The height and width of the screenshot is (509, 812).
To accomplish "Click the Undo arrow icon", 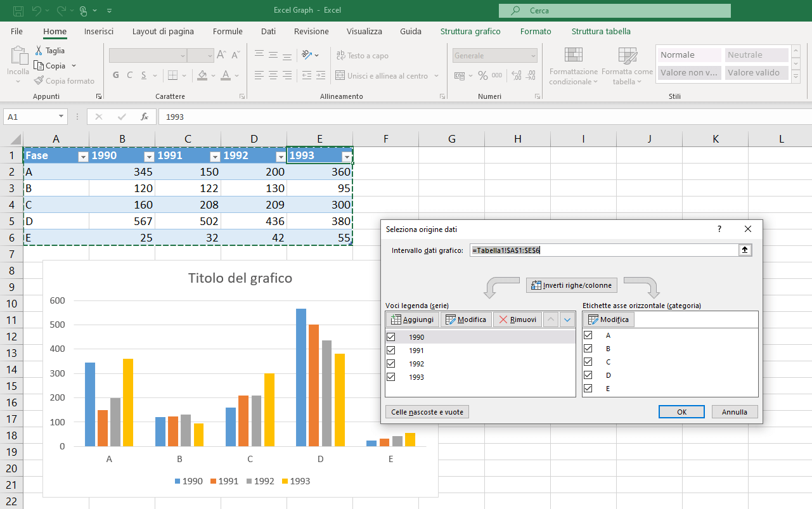I will [x=37, y=10].
